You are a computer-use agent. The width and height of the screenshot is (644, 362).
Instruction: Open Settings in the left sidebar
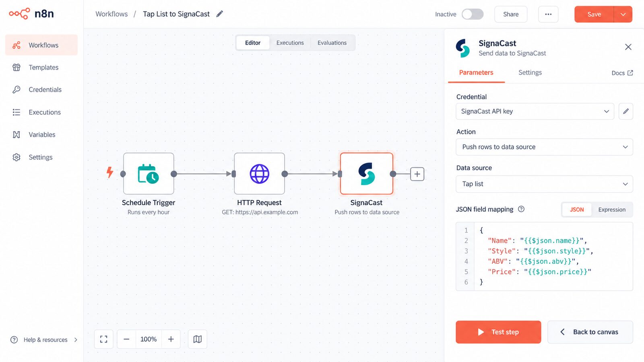pyautogui.click(x=41, y=157)
